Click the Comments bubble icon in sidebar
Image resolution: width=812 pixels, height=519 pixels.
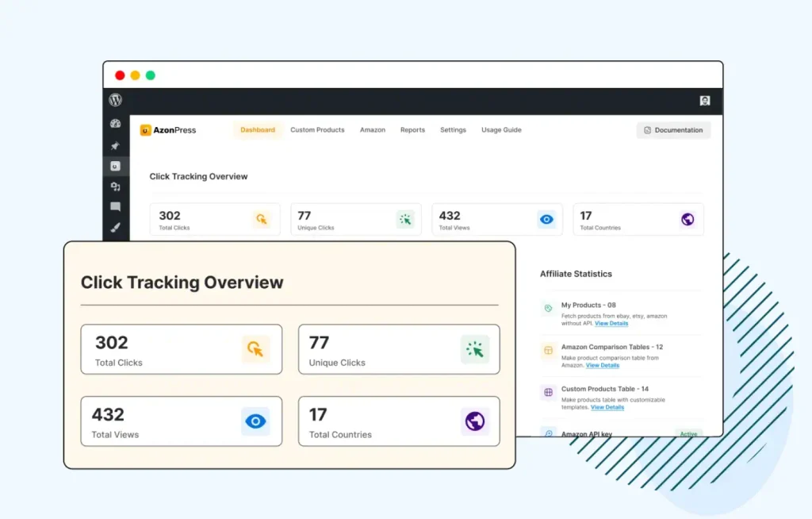[116, 207]
